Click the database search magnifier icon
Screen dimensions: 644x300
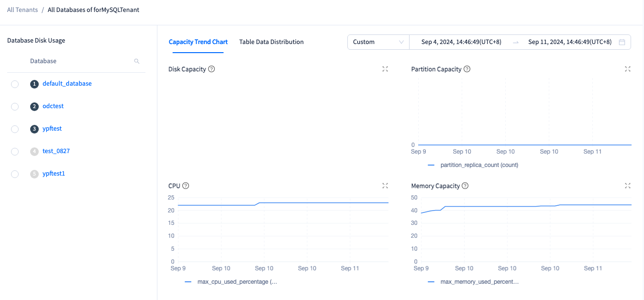[136, 61]
